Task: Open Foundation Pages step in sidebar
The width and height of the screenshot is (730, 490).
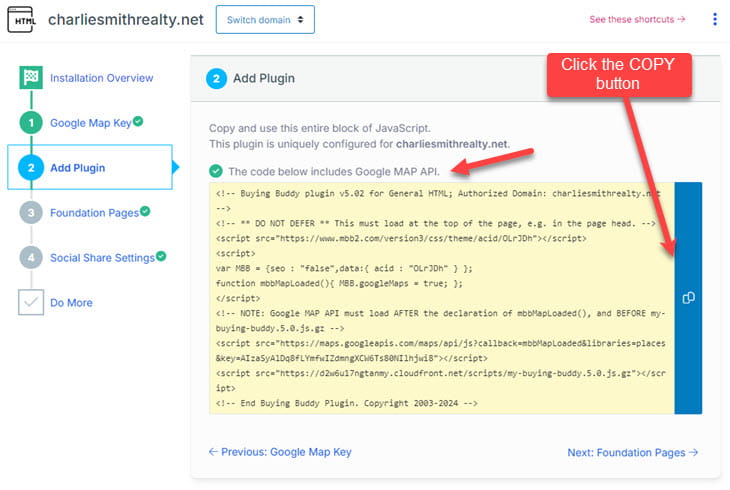Action: tap(95, 213)
